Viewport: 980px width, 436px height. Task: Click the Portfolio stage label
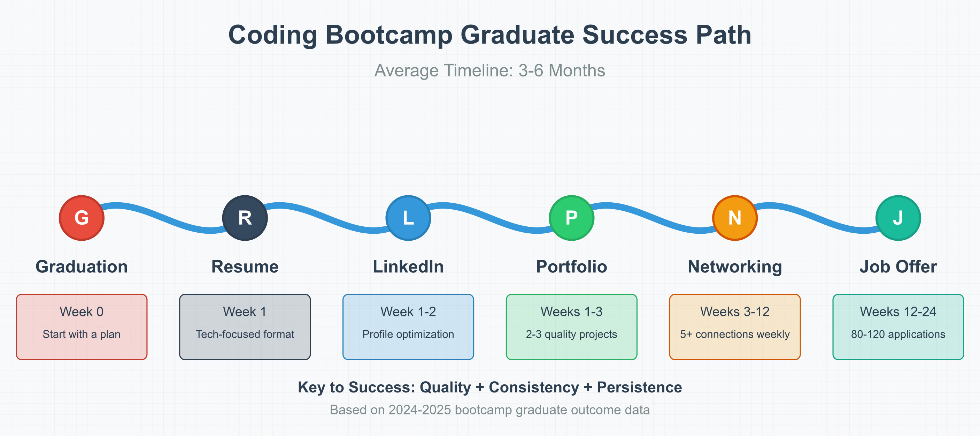tap(571, 266)
